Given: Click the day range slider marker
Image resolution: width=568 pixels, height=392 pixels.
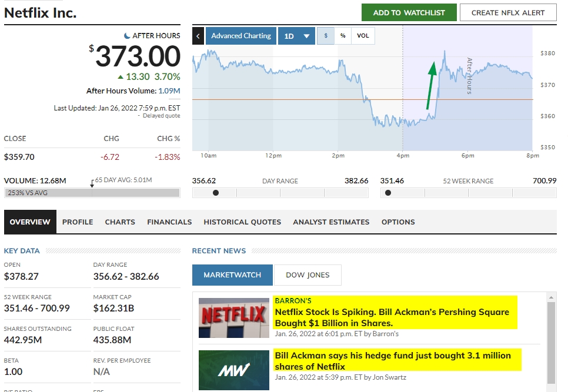Looking at the screenshot, I should [216, 193].
